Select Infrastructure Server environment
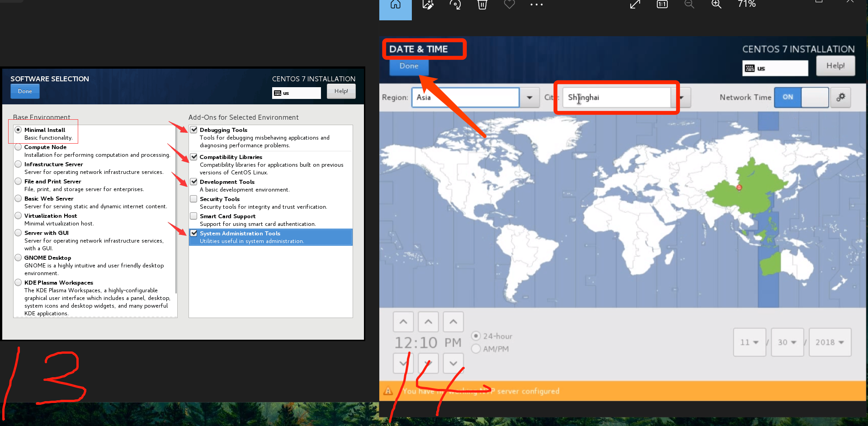 18,164
